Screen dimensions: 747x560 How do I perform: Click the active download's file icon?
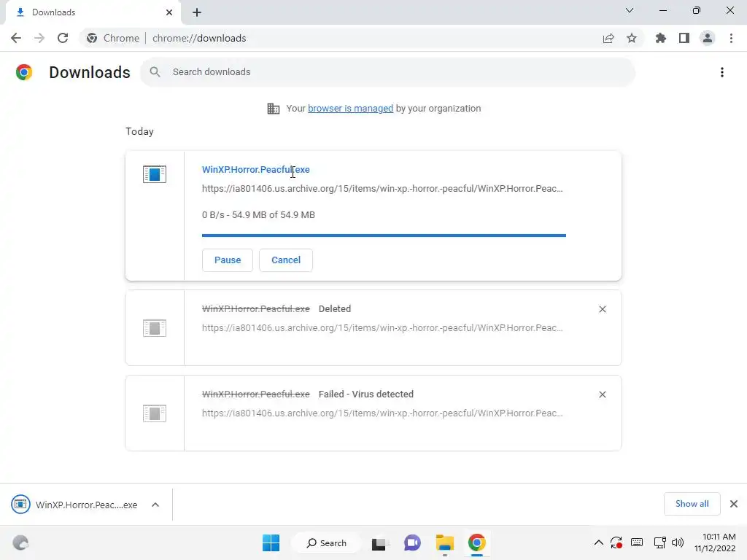coord(155,174)
